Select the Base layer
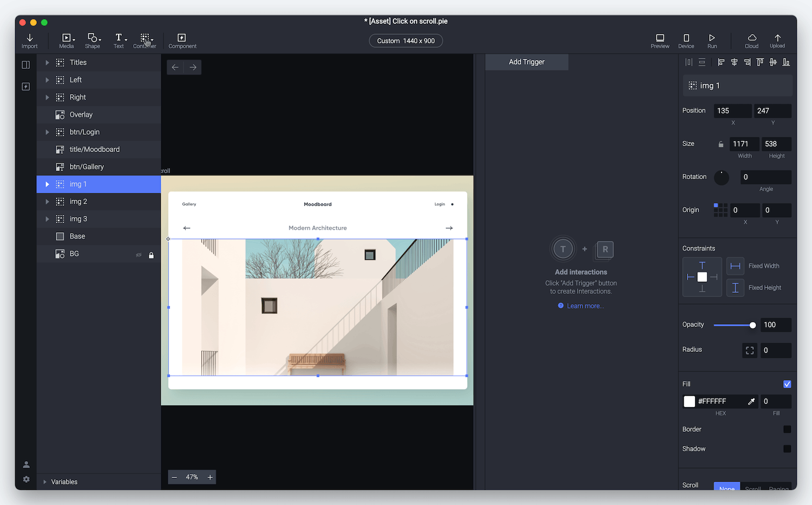This screenshot has height=505, width=812. [x=99, y=237]
